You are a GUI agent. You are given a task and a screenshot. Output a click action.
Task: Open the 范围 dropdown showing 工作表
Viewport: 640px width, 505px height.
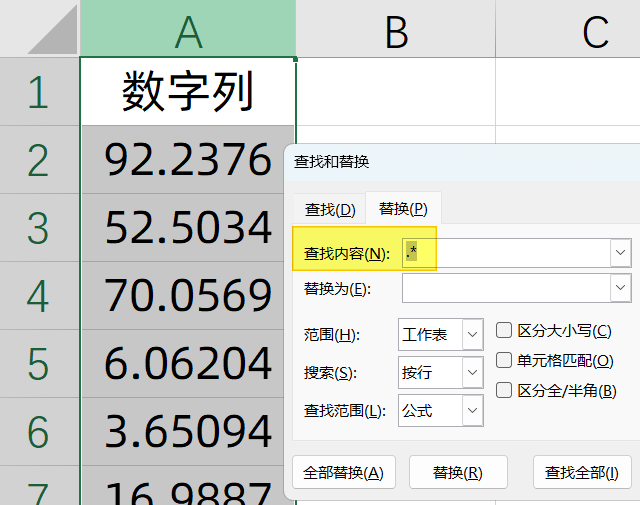point(440,335)
